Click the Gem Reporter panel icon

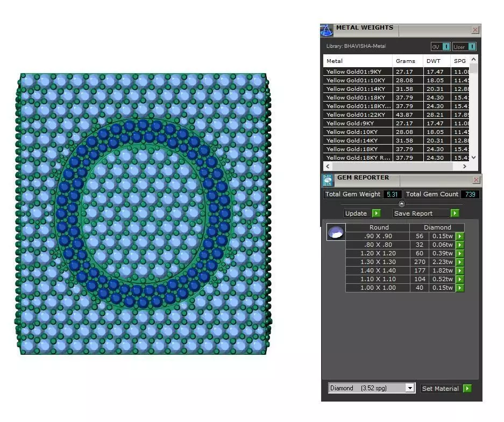point(328,181)
